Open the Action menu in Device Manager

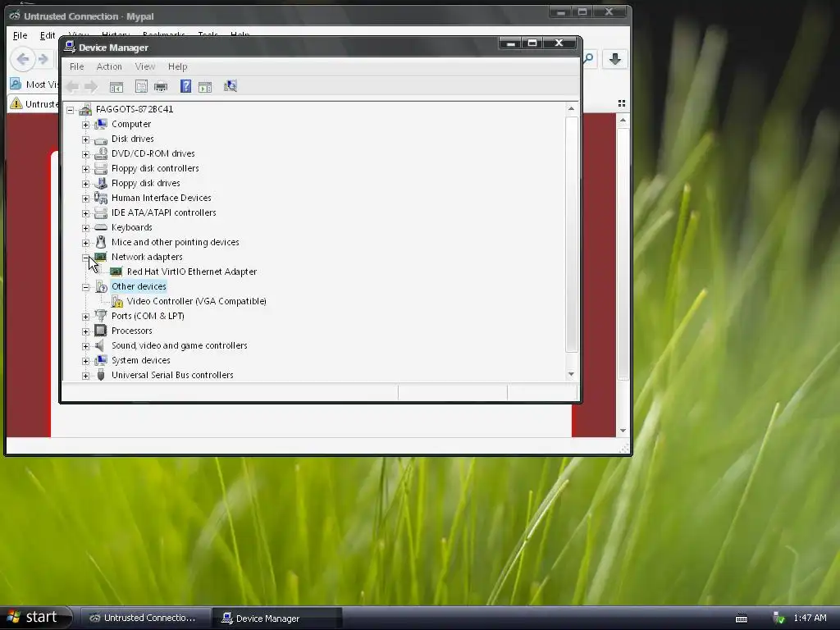[109, 66]
